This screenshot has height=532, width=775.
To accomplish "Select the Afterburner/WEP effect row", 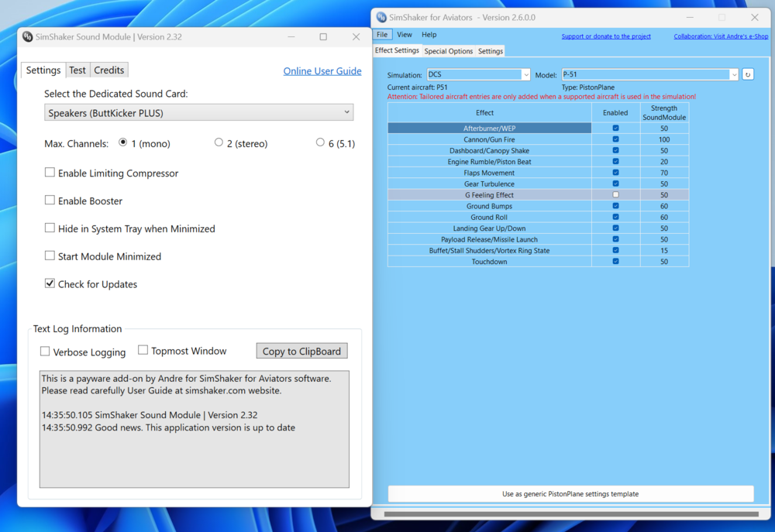I will pyautogui.click(x=489, y=128).
